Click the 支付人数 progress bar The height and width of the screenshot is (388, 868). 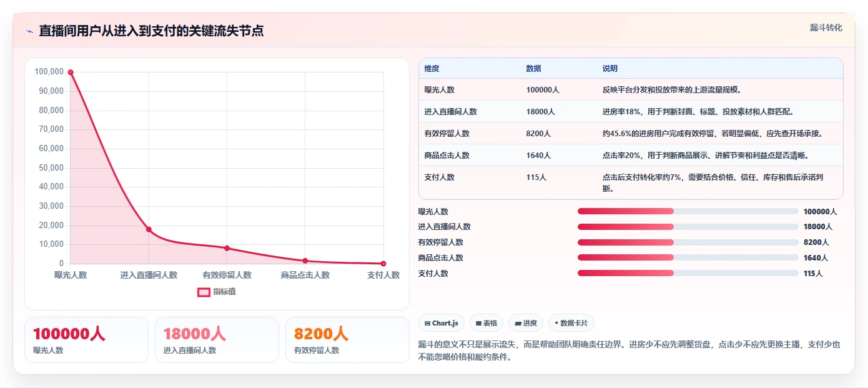(x=688, y=273)
